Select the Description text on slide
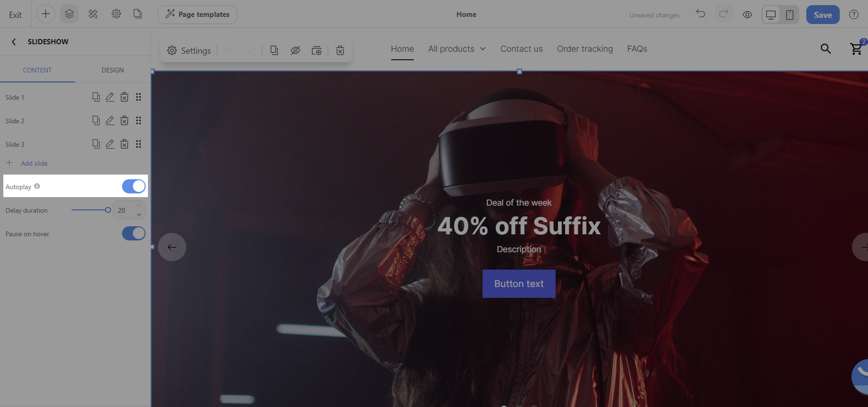Viewport: 868px width, 407px height. click(519, 249)
